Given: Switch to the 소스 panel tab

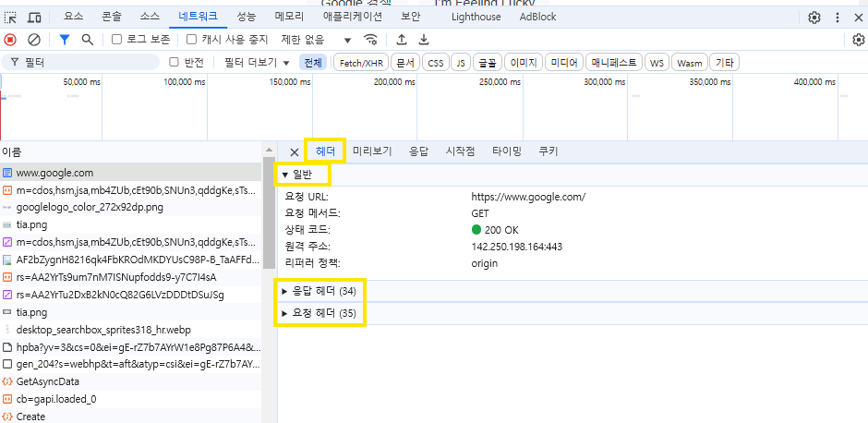Looking at the screenshot, I should tap(150, 18).
